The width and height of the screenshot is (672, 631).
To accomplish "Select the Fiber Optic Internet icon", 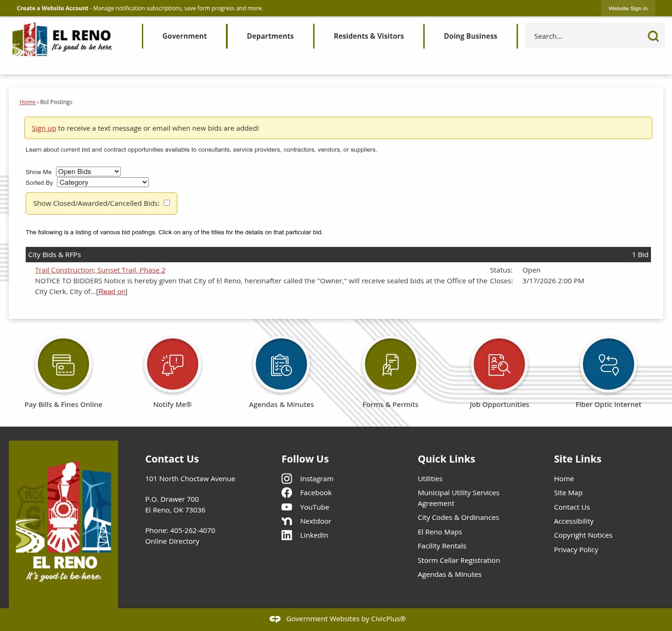I will point(608,364).
